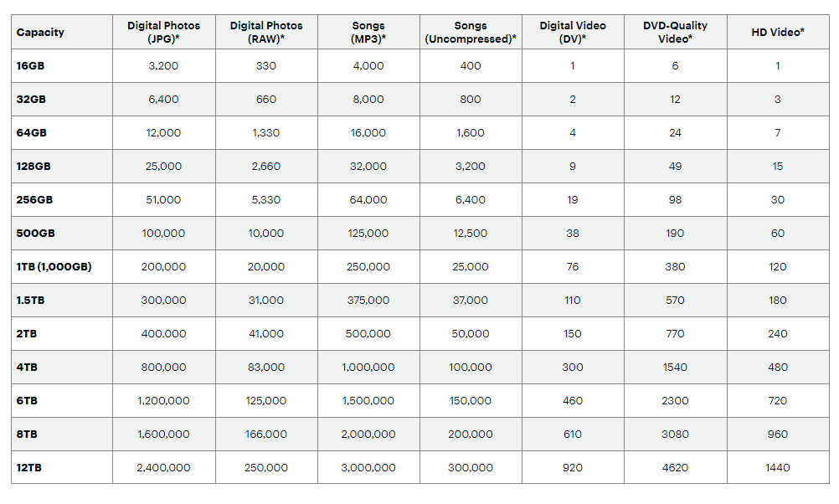Click the 2,660 RAW photos value
The height and width of the screenshot is (504, 839).
point(266,167)
